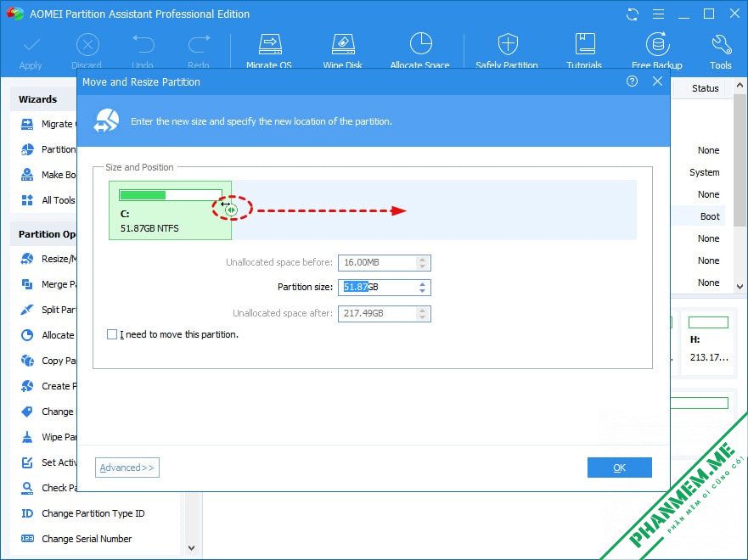The height and width of the screenshot is (560, 748).
Task: Click the refresh icon in title bar
Action: tap(633, 14)
